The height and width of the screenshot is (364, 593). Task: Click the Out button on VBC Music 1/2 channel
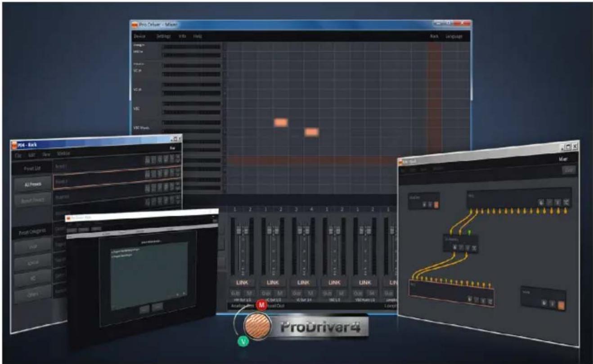point(359,293)
